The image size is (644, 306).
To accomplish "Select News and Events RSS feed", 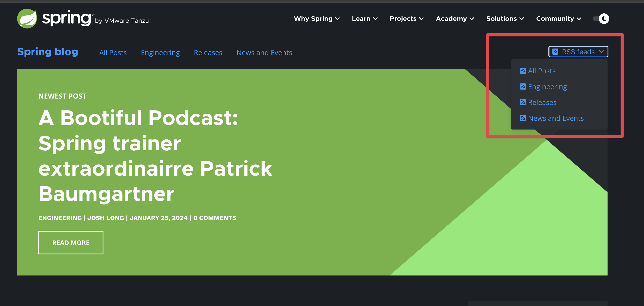I will [556, 118].
